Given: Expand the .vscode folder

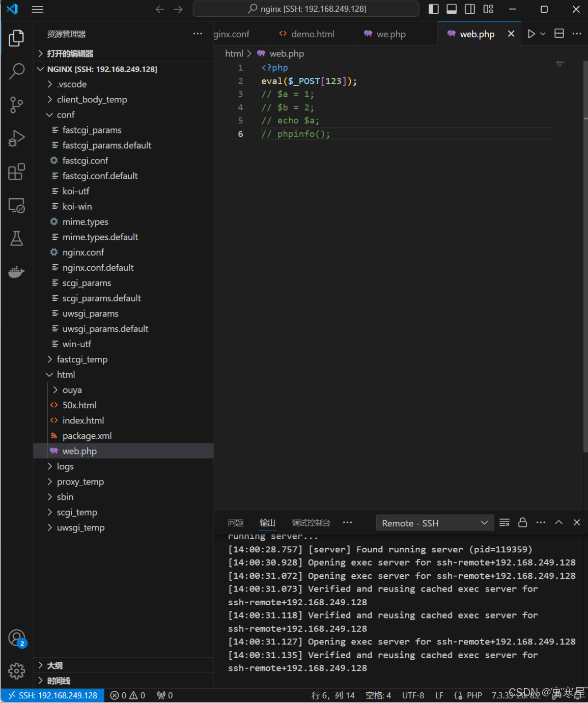Looking at the screenshot, I should [123, 84].
